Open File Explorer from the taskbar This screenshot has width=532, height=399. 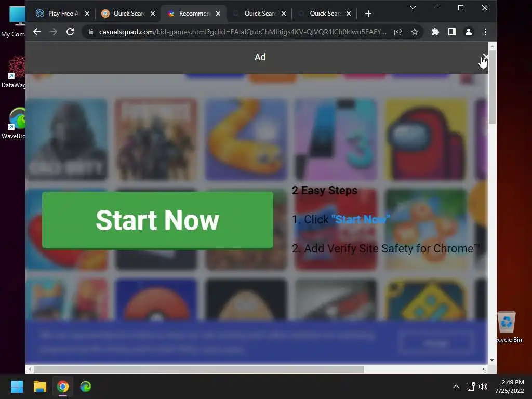point(39,387)
